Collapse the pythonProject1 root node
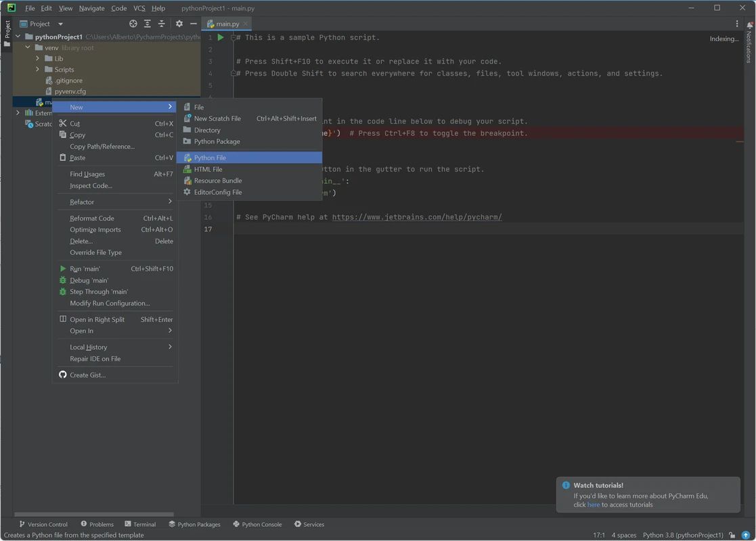The height and width of the screenshot is (541, 756). (18, 36)
